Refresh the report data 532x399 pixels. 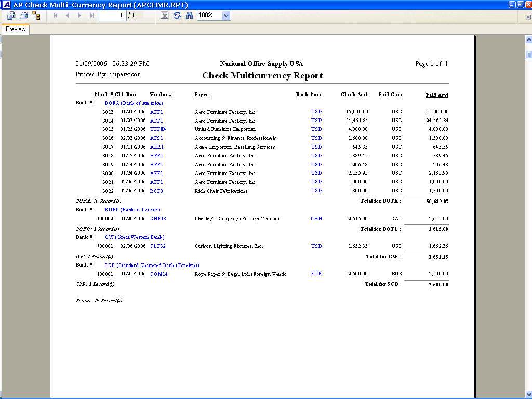[x=177, y=16]
